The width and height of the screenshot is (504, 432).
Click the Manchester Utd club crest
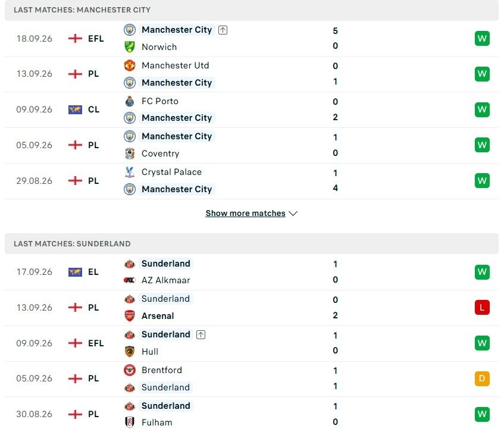pos(130,65)
